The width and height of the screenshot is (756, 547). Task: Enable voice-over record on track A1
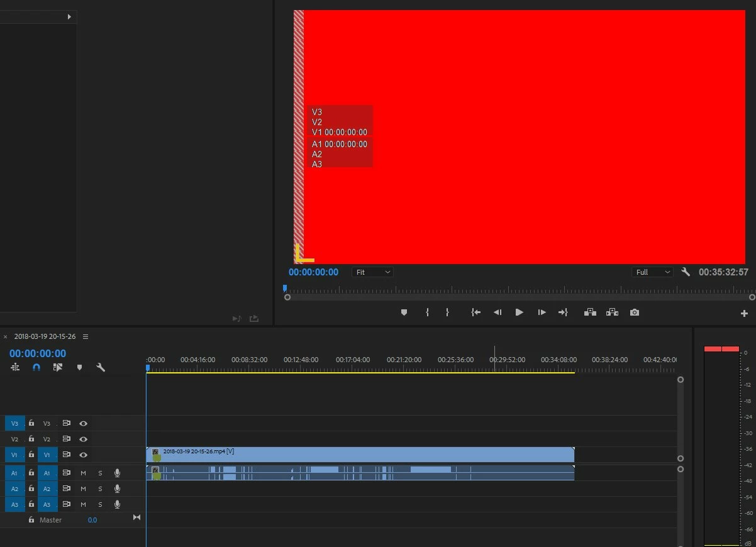click(x=117, y=473)
